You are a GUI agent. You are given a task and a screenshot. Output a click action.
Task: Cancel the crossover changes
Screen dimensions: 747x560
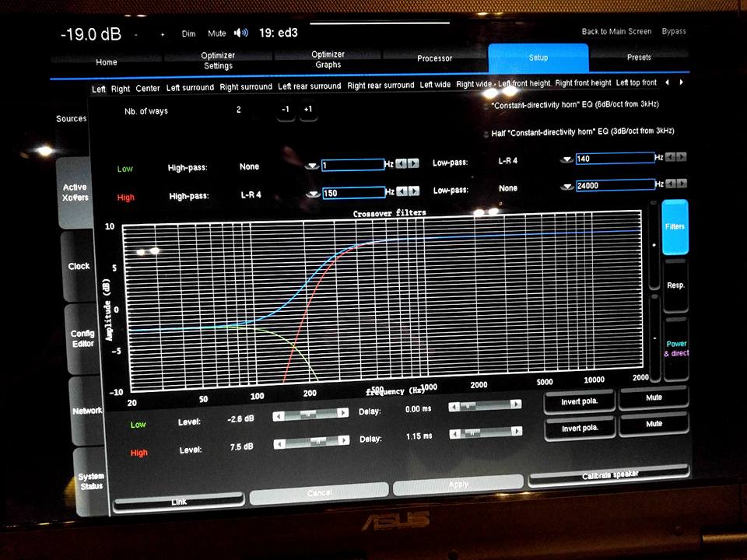[319, 493]
